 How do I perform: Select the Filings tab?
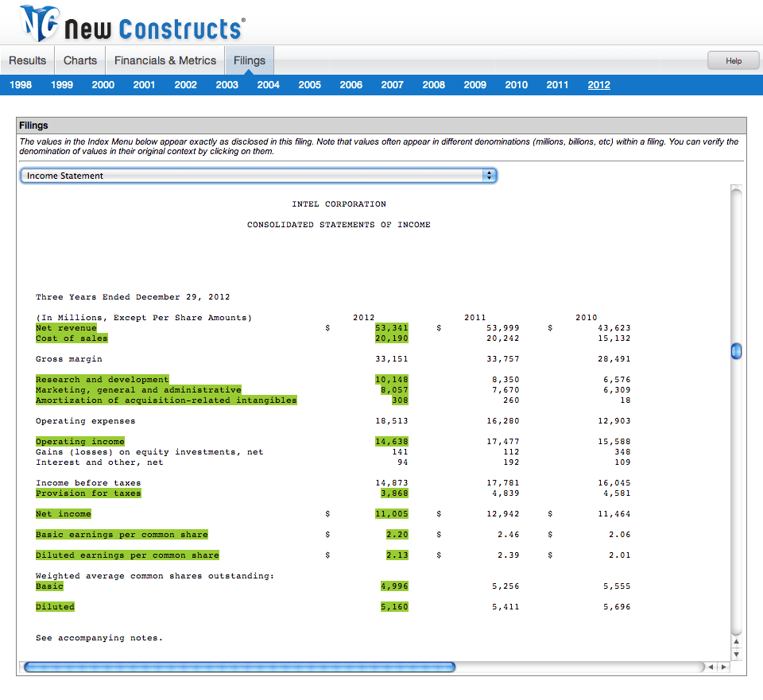click(x=249, y=60)
